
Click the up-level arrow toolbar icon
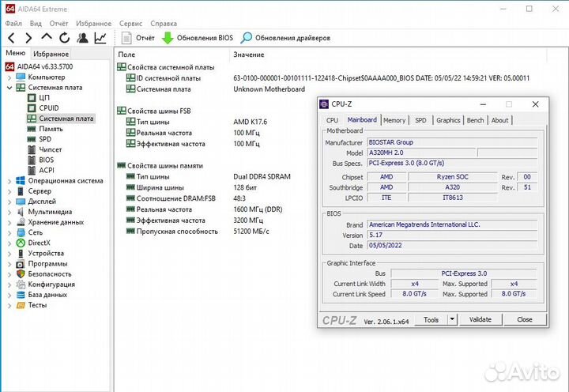[47, 37]
